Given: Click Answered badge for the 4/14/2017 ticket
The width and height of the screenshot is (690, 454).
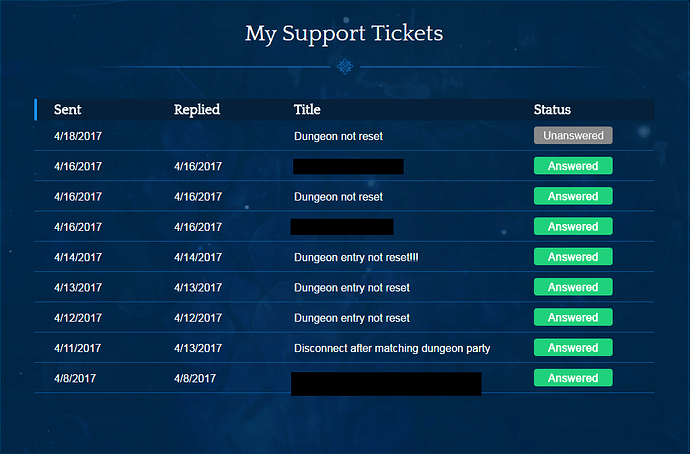Looking at the screenshot, I should [x=572, y=257].
